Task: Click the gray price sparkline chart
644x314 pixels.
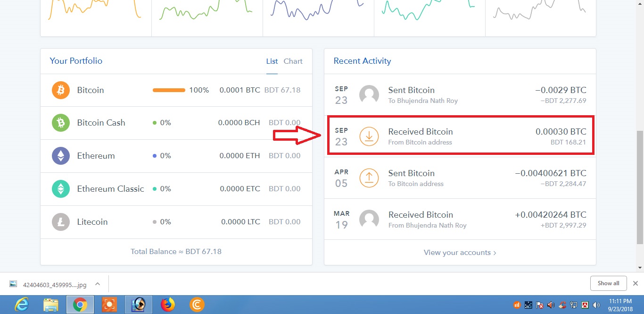Action: 540,10
